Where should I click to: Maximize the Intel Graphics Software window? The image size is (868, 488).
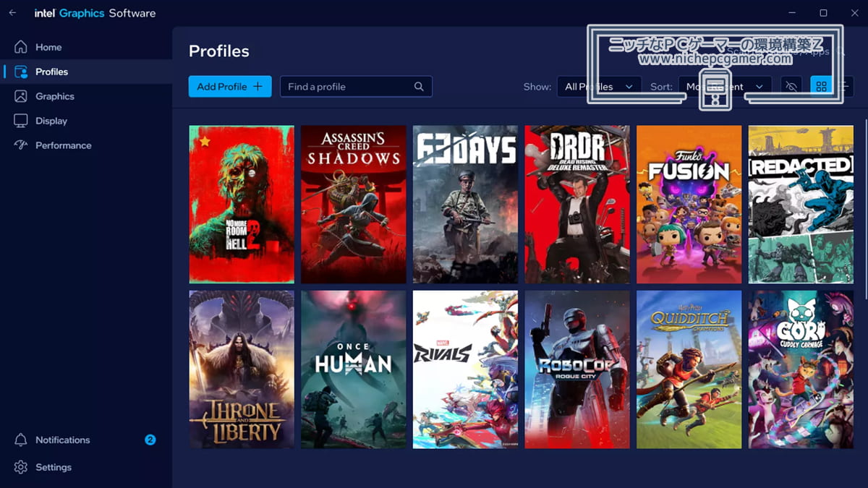pyautogui.click(x=823, y=13)
